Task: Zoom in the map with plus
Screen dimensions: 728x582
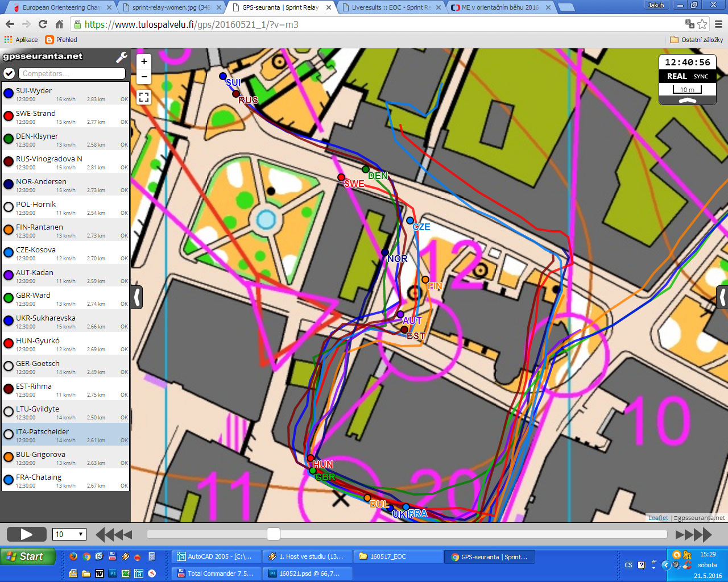Action: [x=144, y=61]
